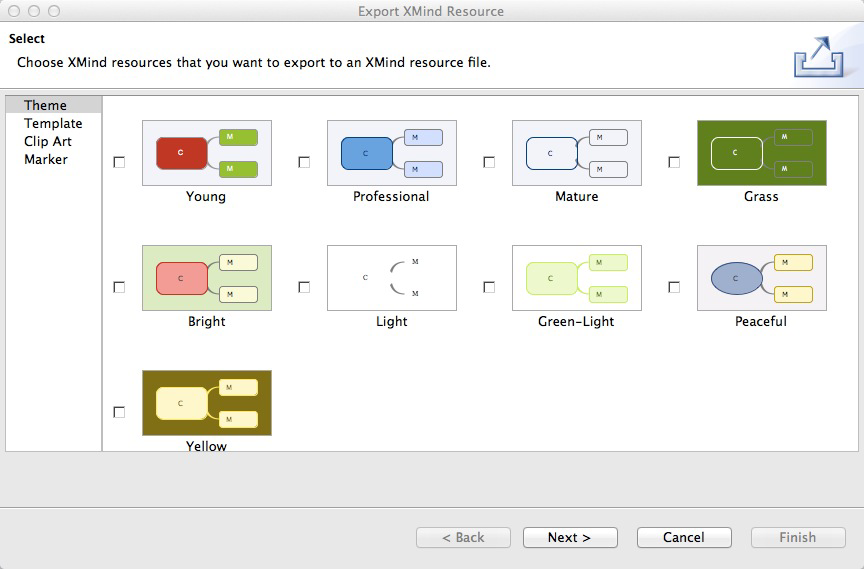The image size is (864, 569).
Task: Click the 'Light' theme label
Action: [392, 322]
